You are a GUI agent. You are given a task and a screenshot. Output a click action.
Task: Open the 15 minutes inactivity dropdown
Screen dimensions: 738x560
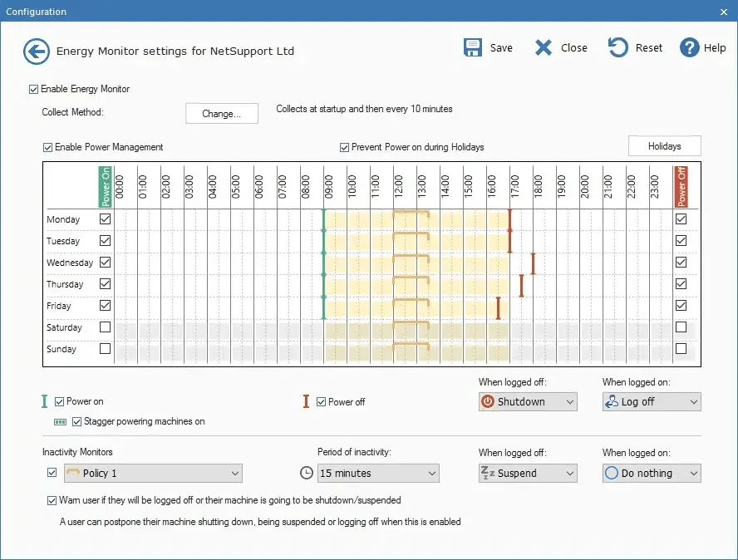point(377,474)
